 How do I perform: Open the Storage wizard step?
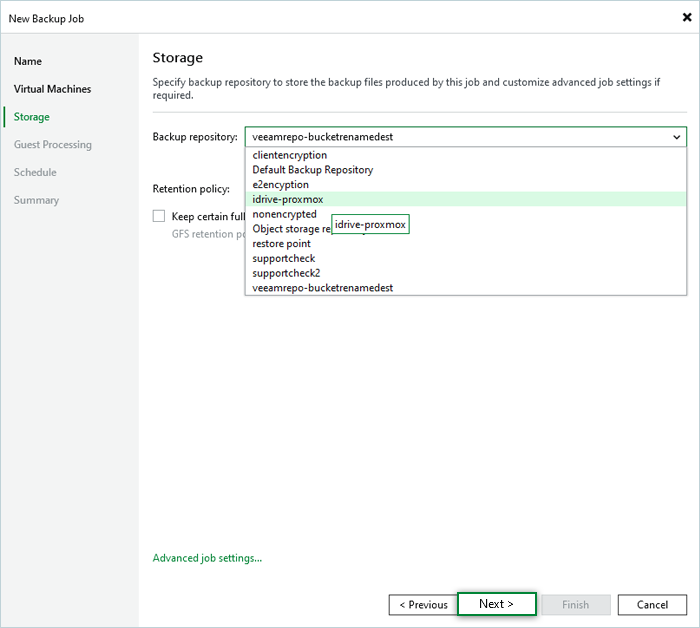click(x=32, y=117)
